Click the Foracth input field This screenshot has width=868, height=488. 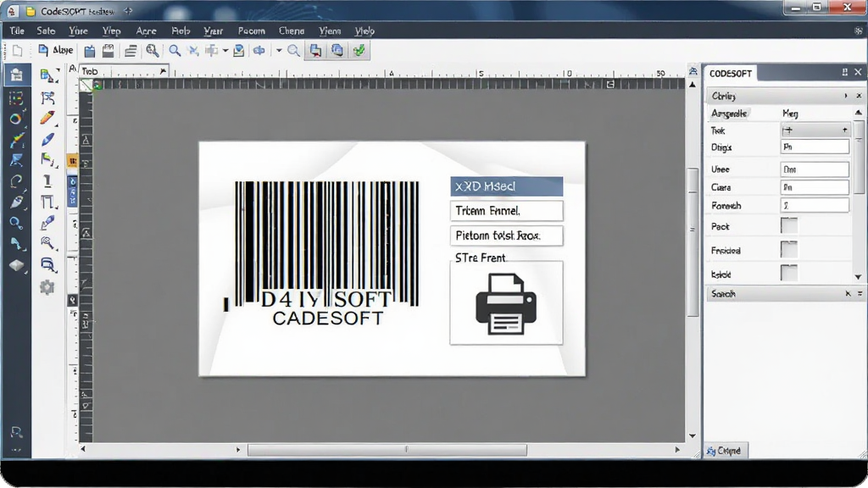click(815, 205)
